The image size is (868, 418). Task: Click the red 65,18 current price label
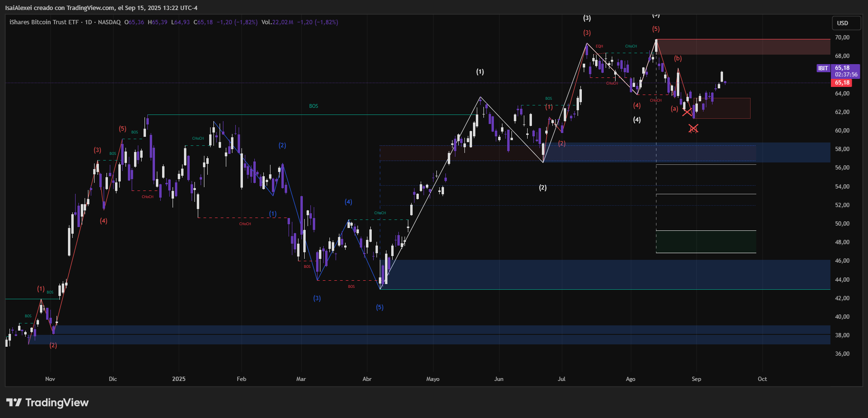click(842, 83)
